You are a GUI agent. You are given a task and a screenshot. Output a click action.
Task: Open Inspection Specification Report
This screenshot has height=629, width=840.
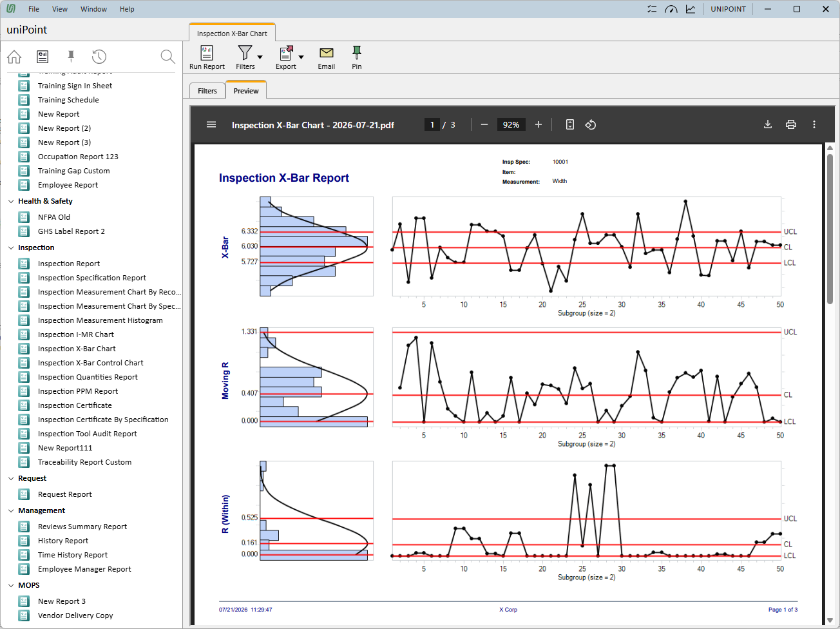pyautogui.click(x=92, y=278)
